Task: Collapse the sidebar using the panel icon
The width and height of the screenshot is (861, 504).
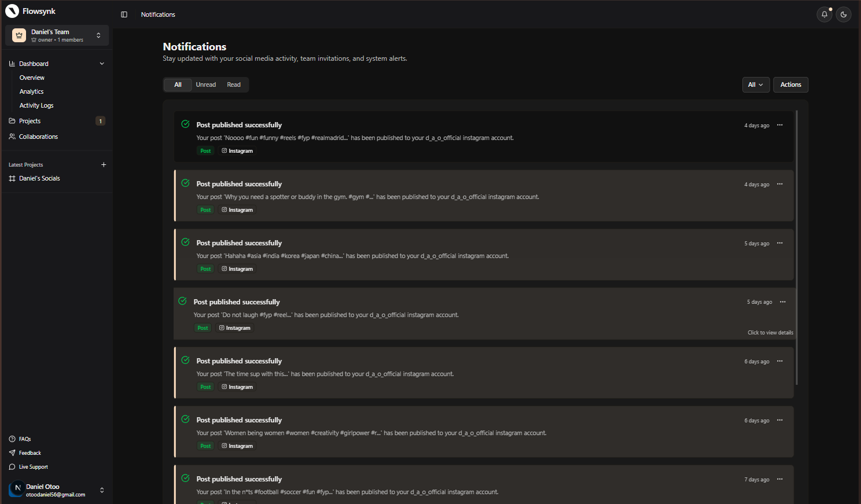Action: point(124,14)
